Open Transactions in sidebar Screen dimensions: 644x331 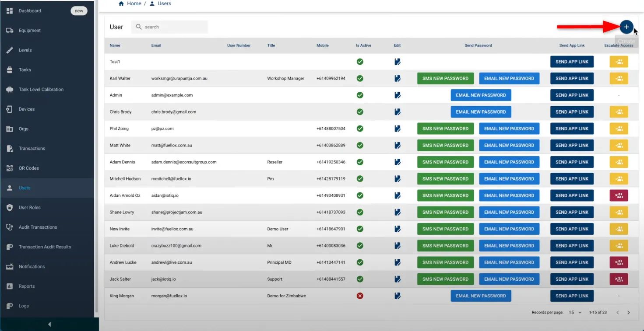(47, 149)
